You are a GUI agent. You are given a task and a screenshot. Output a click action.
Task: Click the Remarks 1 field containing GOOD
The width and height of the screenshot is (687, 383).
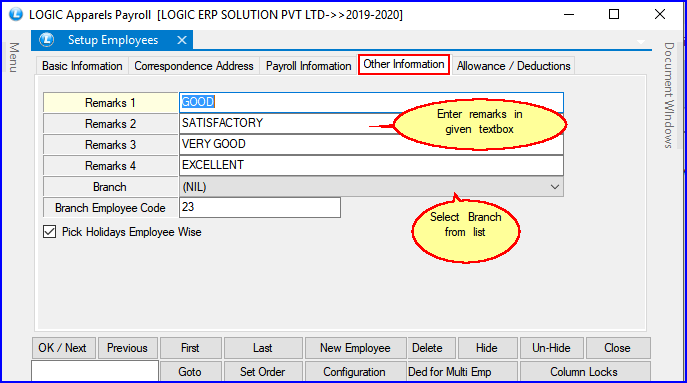click(x=371, y=102)
